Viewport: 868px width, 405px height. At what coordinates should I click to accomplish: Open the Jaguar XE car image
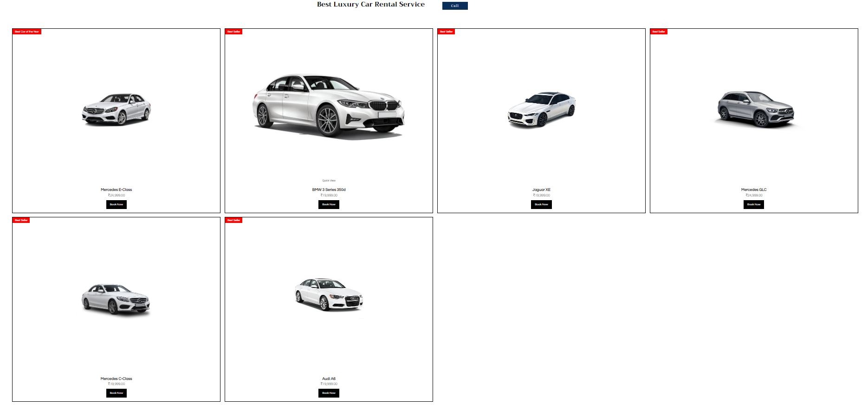pos(541,109)
